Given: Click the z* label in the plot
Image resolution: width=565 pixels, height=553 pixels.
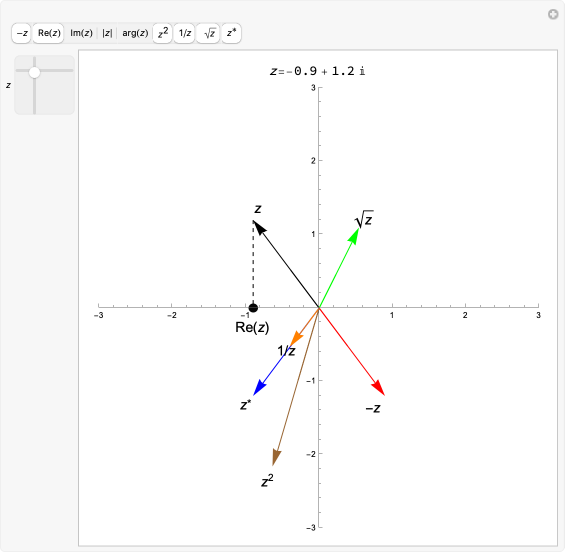Looking at the screenshot, I should 245,405.
